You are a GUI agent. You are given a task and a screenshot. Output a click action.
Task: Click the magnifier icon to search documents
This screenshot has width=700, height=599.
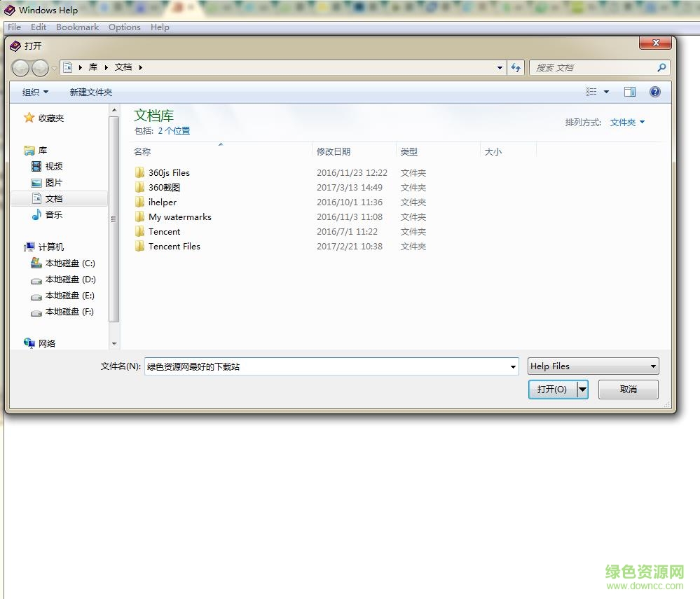point(661,67)
